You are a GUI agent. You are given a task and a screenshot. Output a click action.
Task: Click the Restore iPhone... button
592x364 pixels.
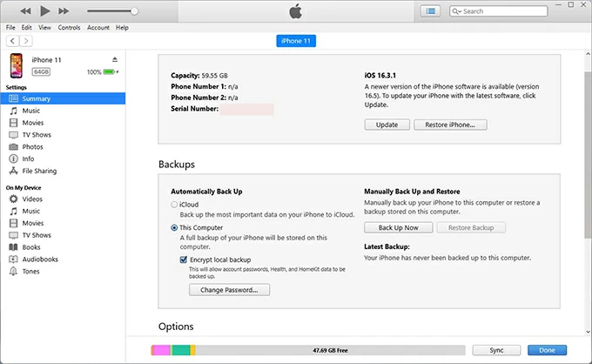pyautogui.click(x=450, y=125)
